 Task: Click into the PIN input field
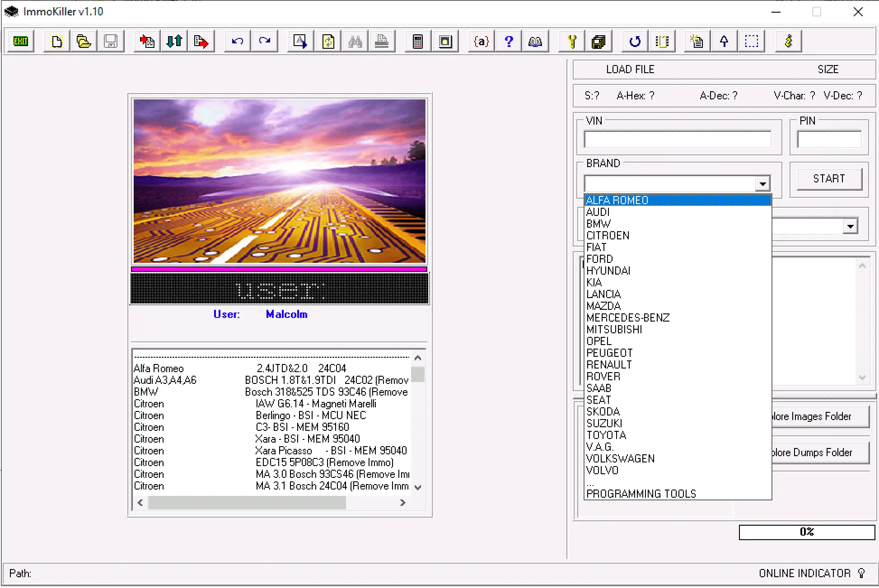tap(829, 140)
